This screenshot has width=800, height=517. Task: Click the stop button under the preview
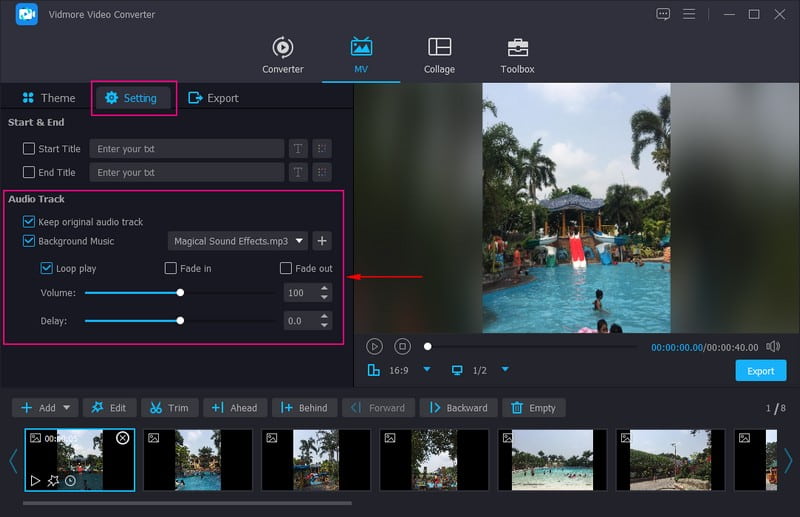point(402,346)
